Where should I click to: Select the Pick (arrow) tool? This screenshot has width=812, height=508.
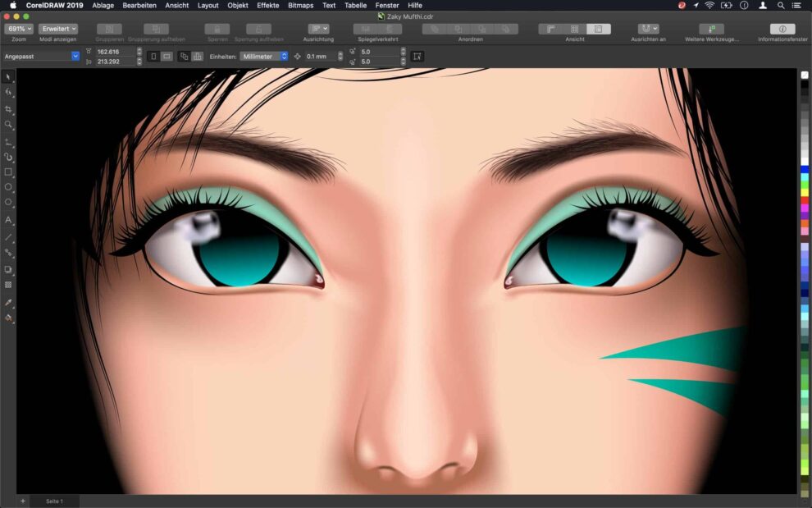[7, 76]
